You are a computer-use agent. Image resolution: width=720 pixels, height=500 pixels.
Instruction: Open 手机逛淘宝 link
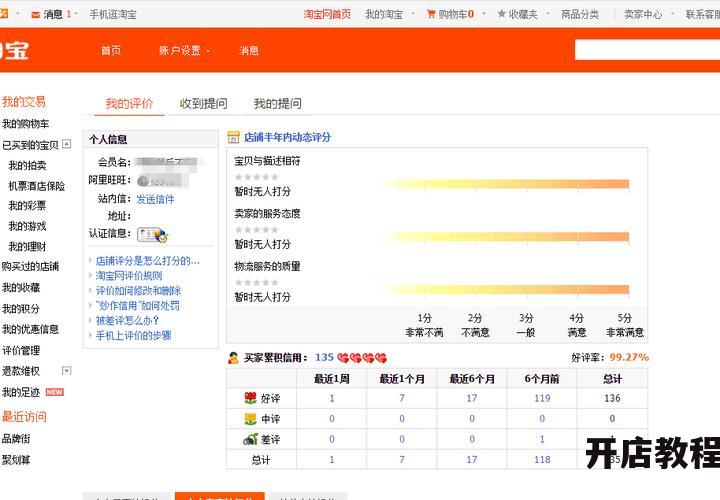click(x=113, y=14)
